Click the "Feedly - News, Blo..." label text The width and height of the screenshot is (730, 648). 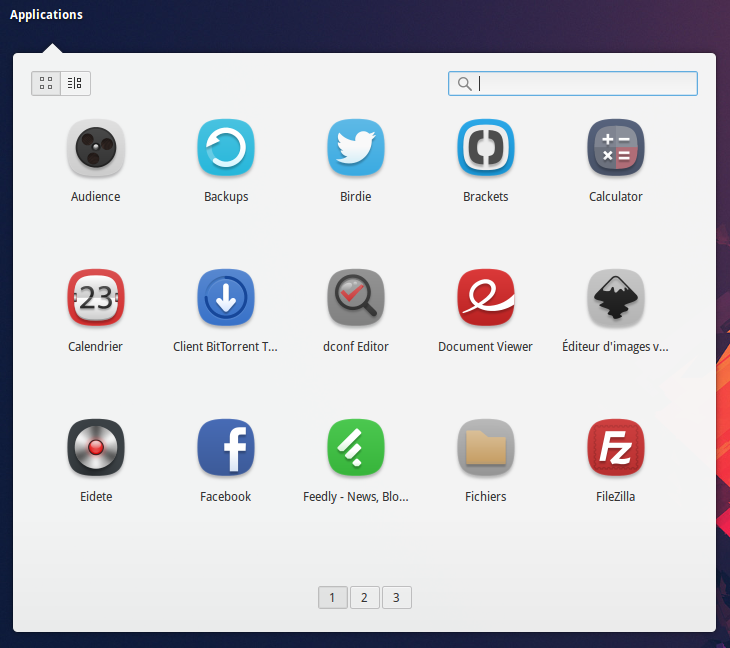[x=356, y=497]
